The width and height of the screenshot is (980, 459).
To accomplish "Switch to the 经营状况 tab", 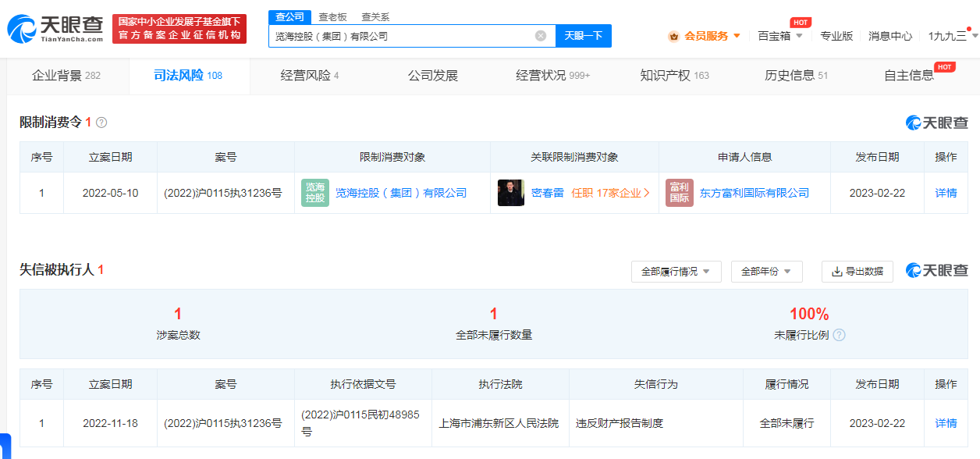I will pyautogui.click(x=552, y=76).
